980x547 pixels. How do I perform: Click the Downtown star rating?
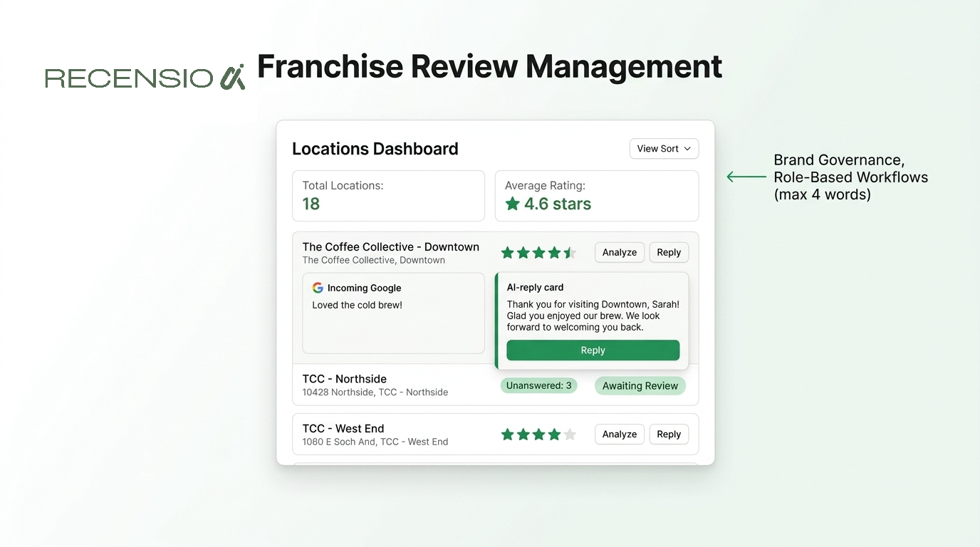tap(538, 253)
